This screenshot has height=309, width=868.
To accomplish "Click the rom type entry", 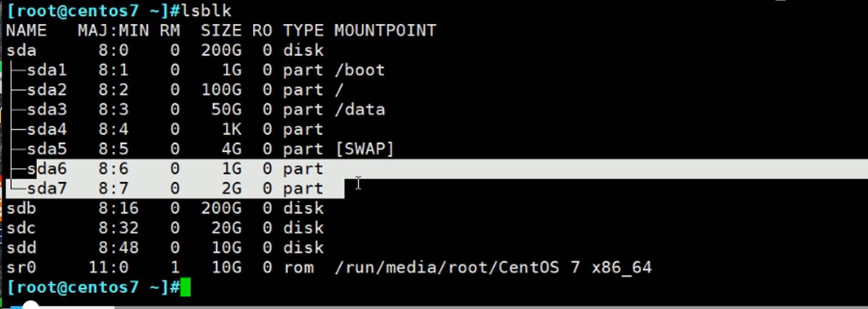I will 298,268.
